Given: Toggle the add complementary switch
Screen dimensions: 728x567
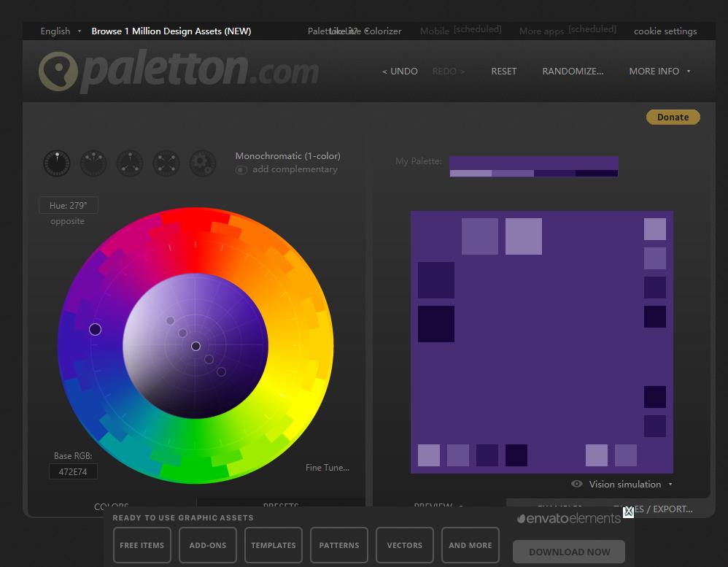Looking at the screenshot, I should (241, 169).
